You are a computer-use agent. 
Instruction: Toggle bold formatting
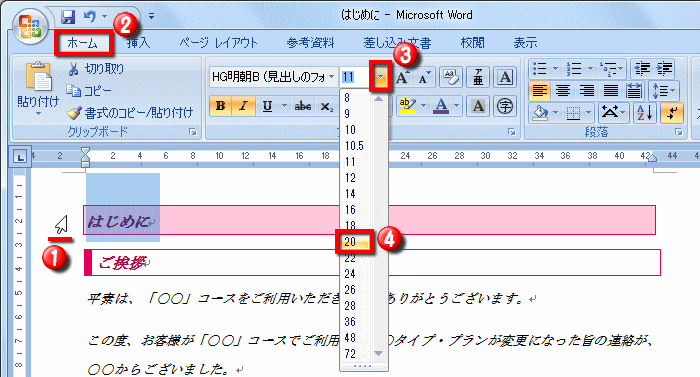click(x=221, y=106)
